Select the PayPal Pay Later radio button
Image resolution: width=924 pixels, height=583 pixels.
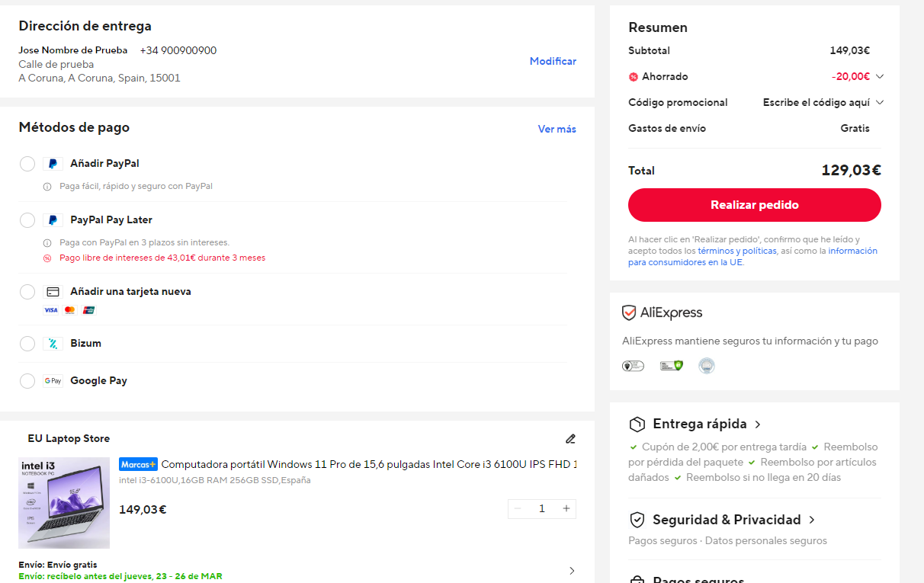pyautogui.click(x=27, y=220)
